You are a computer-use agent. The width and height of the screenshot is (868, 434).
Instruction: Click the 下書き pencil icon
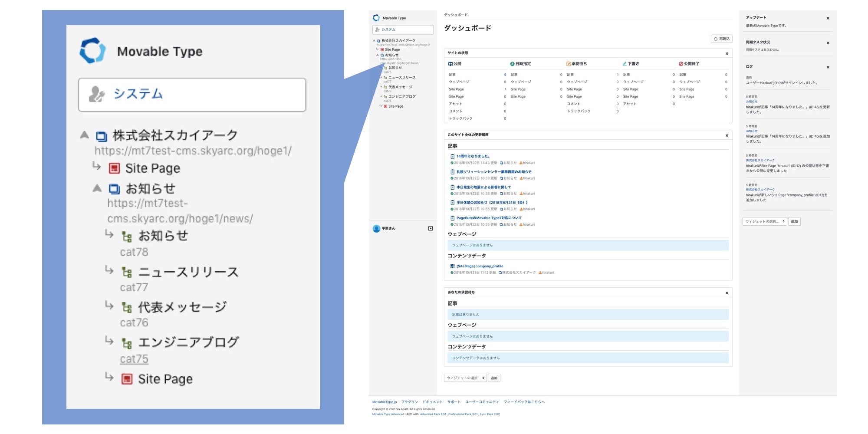pos(625,64)
